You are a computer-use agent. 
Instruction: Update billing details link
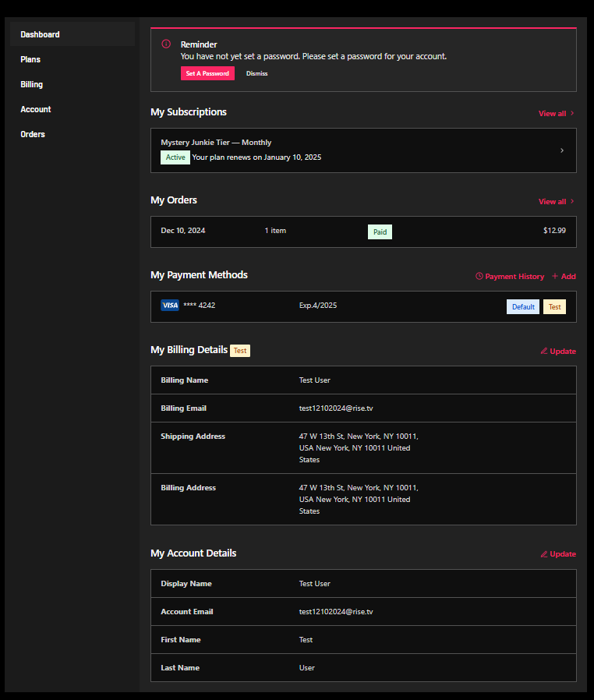tap(558, 352)
